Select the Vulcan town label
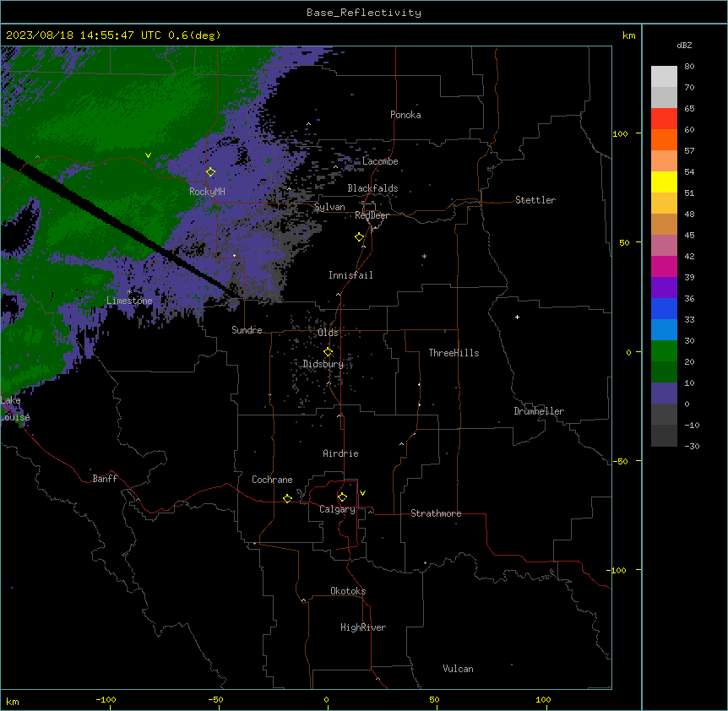This screenshot has height=711, width=728. tap(458, 669)
